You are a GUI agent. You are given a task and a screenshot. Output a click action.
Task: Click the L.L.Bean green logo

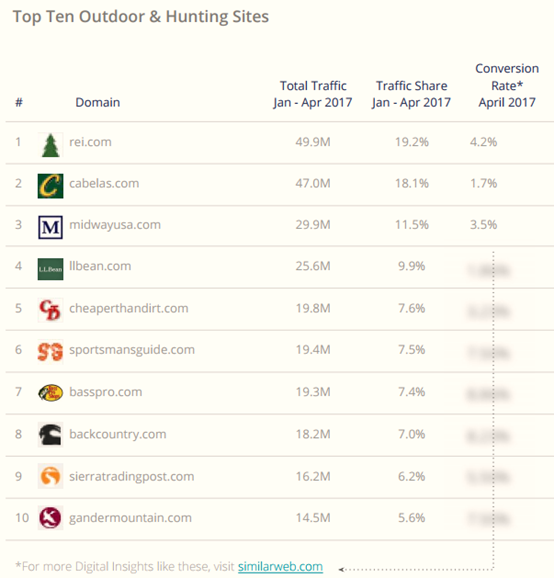50,269
